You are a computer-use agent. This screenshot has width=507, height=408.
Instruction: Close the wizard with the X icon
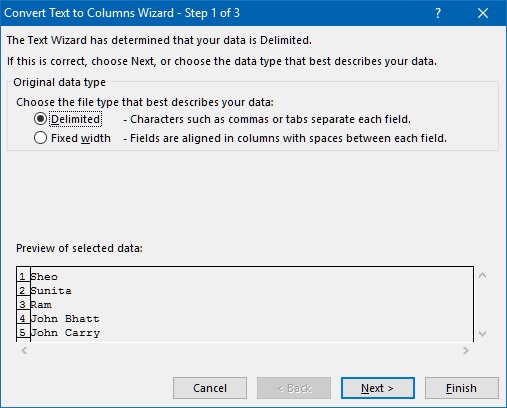pyautogui.click(x=483, y=13)
